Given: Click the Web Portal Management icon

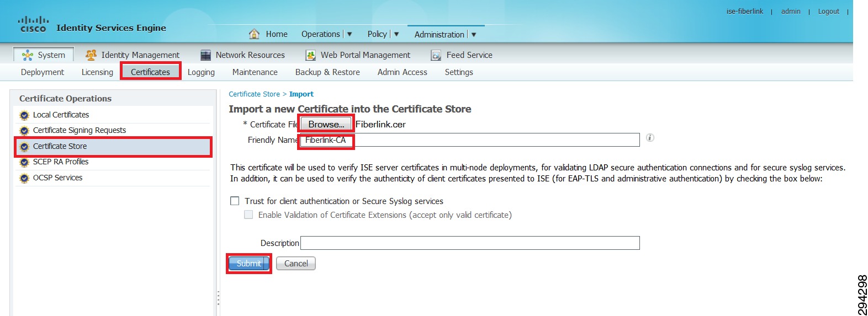Looking at the screenshot, I should click(x=311, y=55).
